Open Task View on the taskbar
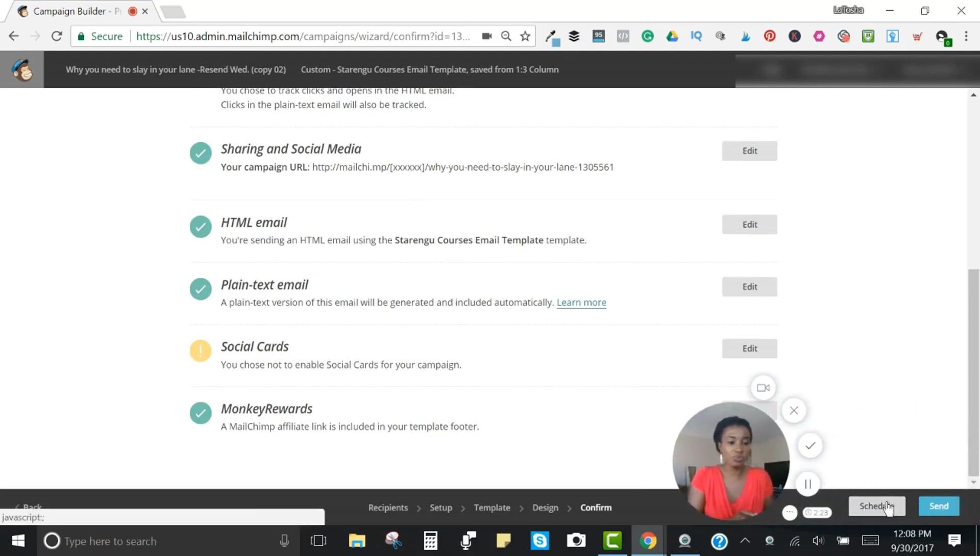This screenshot has width=980, height=556. [318, 541]
